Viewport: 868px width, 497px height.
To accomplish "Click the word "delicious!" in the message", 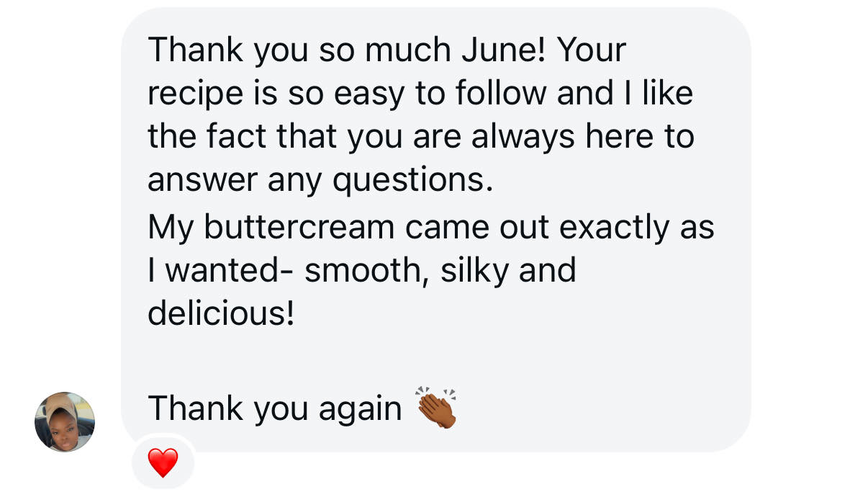I will (x=221, y=314).
